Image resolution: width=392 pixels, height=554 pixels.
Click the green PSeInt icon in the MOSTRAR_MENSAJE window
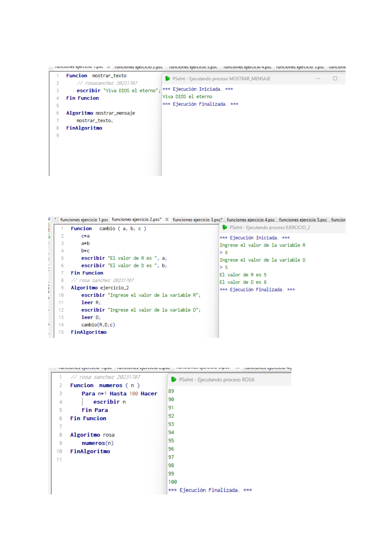[x=168, y=79]
